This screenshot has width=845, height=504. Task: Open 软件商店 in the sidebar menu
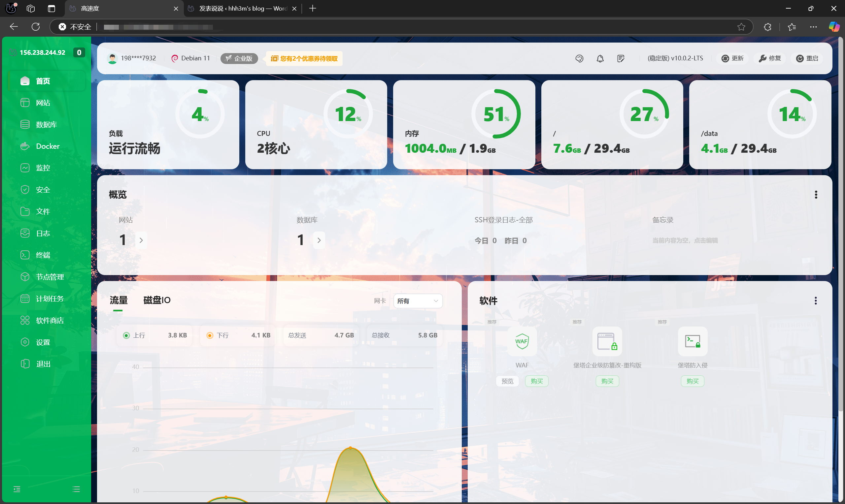coord(50,320)
